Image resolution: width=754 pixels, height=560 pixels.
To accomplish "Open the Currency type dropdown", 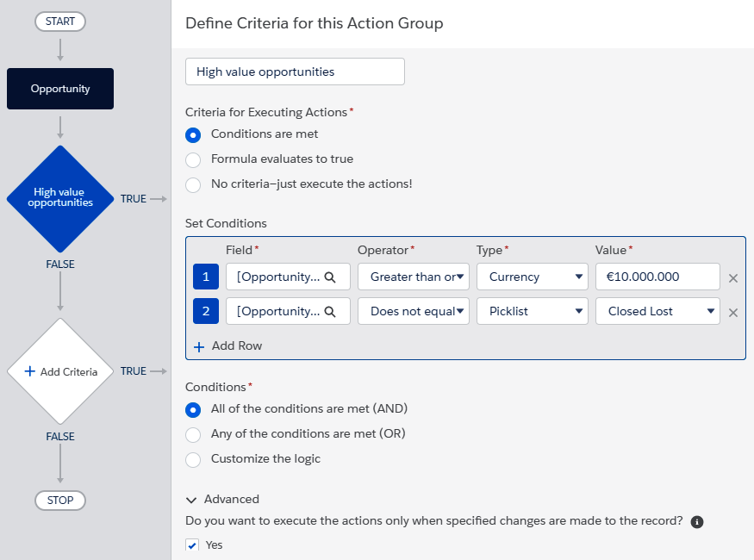I will tap(533, 277).
